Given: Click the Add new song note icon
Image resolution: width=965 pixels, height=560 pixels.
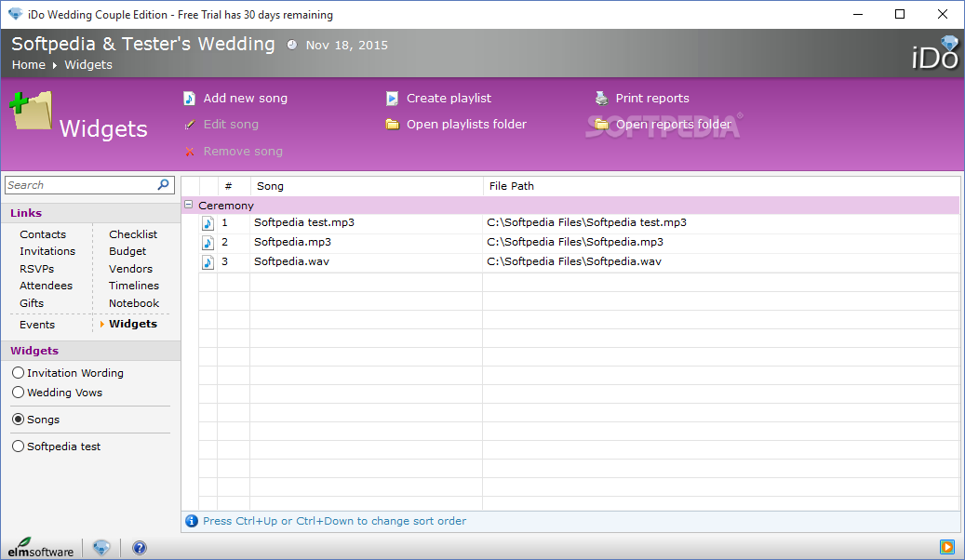Looking at the screenshot, I should coord(190,99).
